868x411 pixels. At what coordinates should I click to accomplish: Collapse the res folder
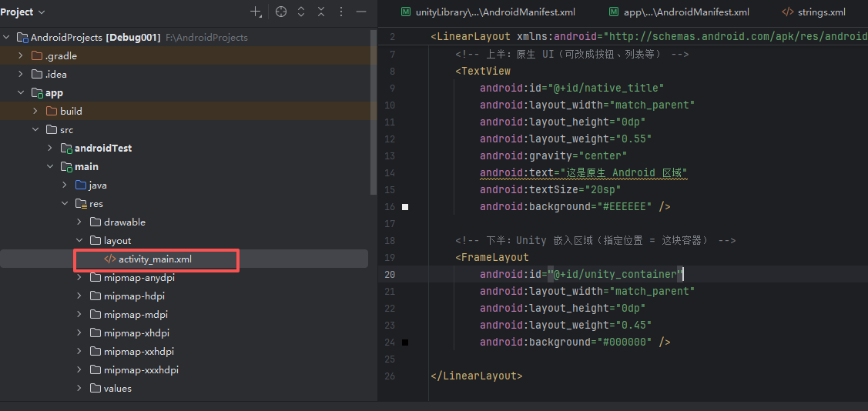pos(65,203)
